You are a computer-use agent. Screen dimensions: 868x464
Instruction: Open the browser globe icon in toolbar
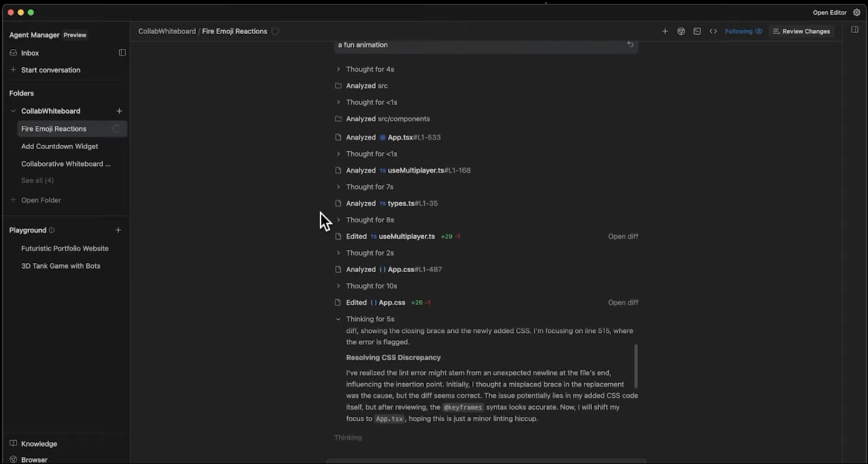point(681,31)
